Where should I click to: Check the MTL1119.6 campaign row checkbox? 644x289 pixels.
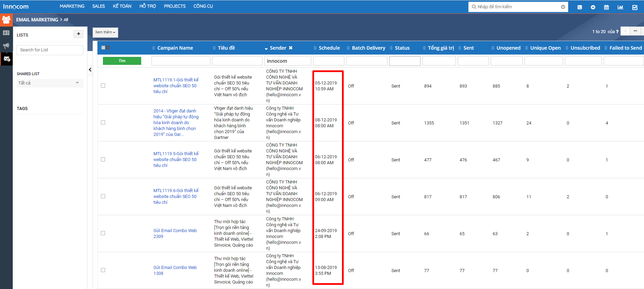click(103, 196)
